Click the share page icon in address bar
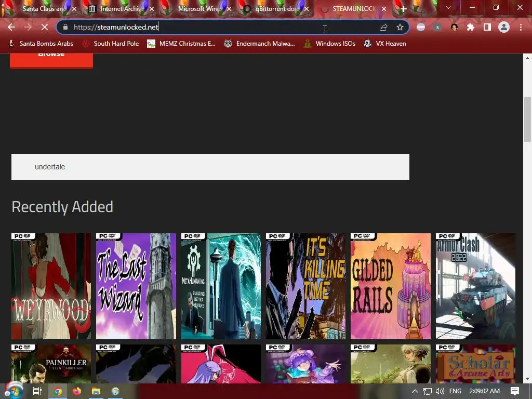Image resolution: width=532 pixels, height=399 pixels. pyautogui.click(x=383, y=27)
